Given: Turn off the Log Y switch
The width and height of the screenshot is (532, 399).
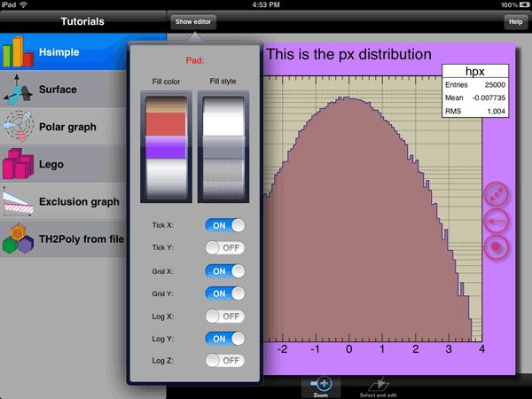Looking at the screenshot, I should (225, 338).
